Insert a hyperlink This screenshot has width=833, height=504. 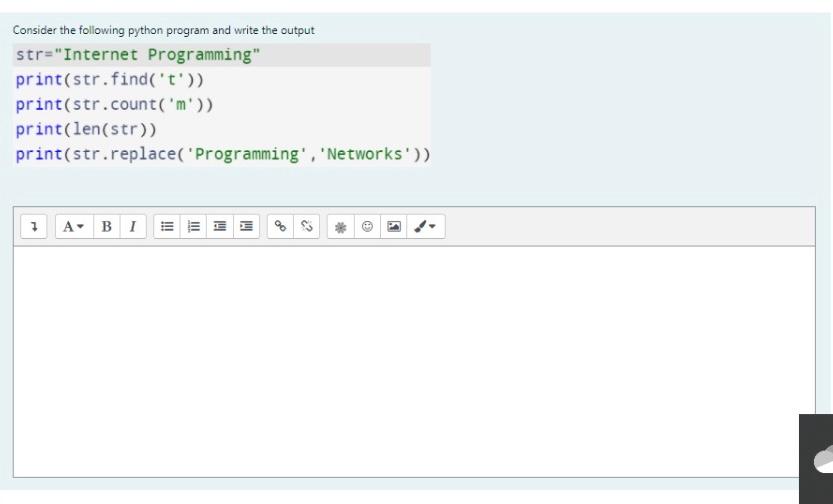(280, 227)
